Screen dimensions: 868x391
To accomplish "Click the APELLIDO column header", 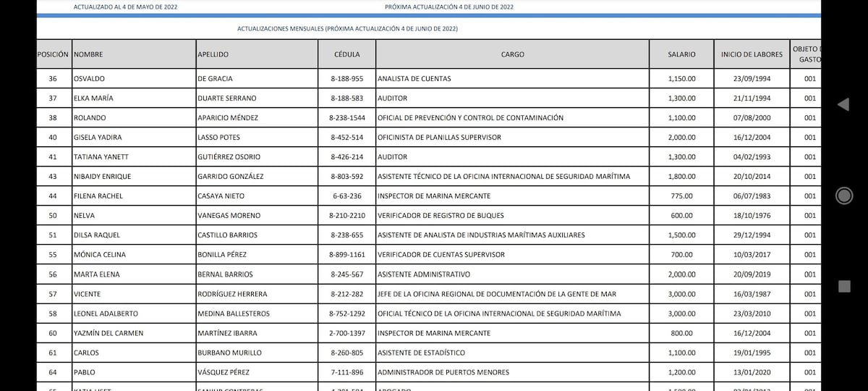I will point(213,54).
